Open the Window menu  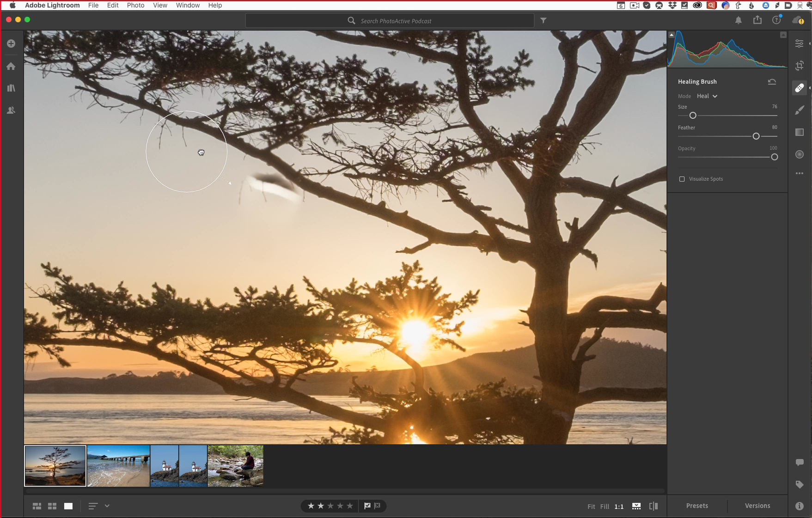(x=188, y=5)
